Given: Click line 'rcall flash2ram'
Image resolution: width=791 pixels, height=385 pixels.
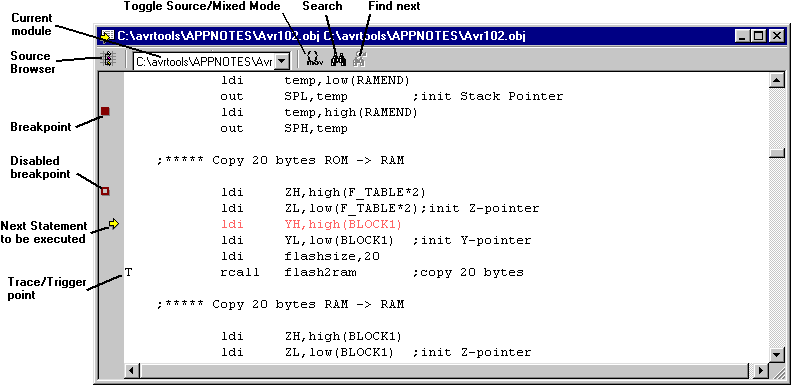Looking at the screenshot, I should 288,272.
